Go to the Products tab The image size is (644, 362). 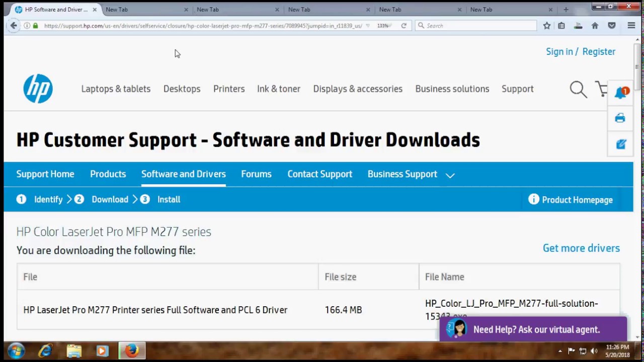(x=108, y=174)
